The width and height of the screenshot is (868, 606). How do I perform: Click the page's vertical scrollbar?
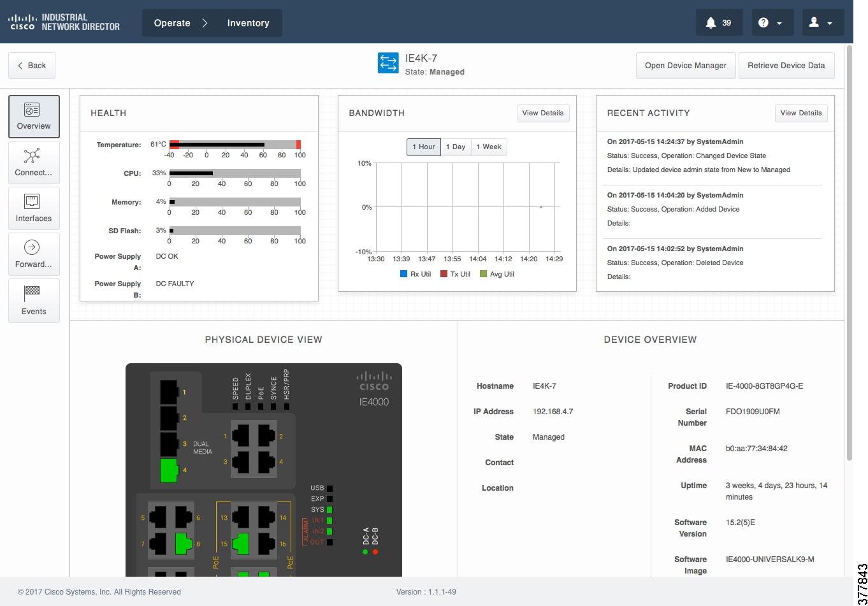pyautogui.click(x=849, y=252)
